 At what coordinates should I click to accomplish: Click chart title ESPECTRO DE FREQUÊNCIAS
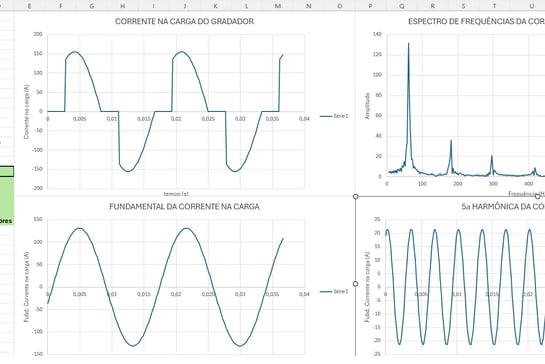tap(476, 21)
